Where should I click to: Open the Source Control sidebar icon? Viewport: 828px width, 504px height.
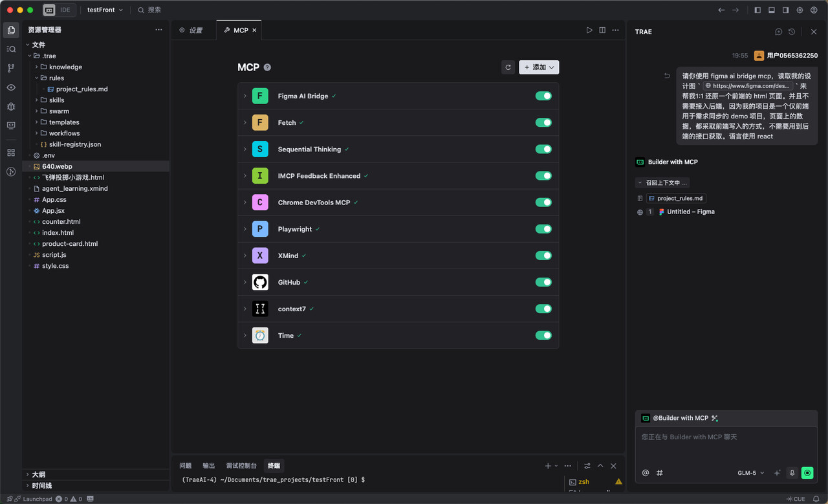tap(11, 68)
